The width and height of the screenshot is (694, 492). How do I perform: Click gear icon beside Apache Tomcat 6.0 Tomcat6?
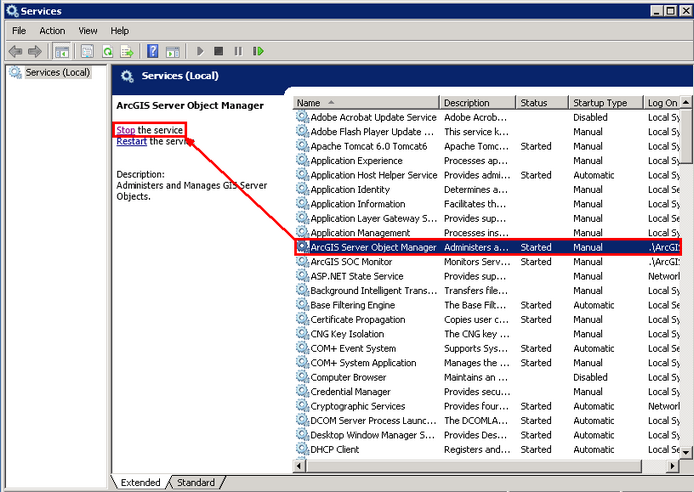pyautogui.click(x=302, y=146)
